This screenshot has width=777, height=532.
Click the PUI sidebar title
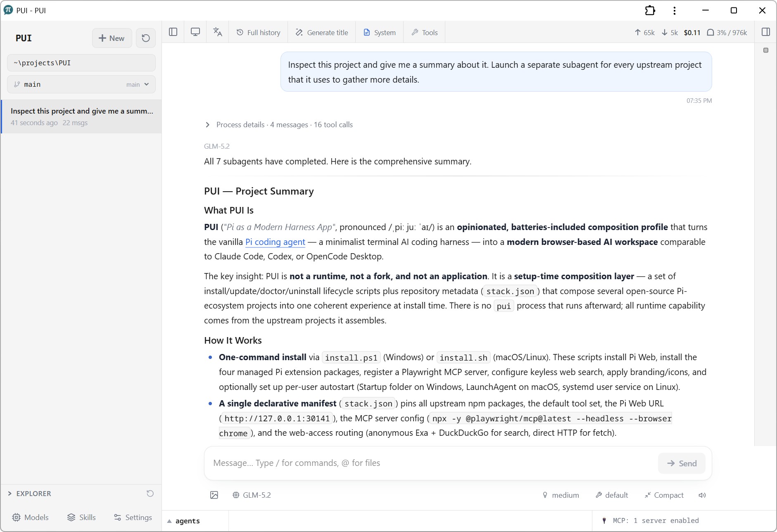pos(24,38)
